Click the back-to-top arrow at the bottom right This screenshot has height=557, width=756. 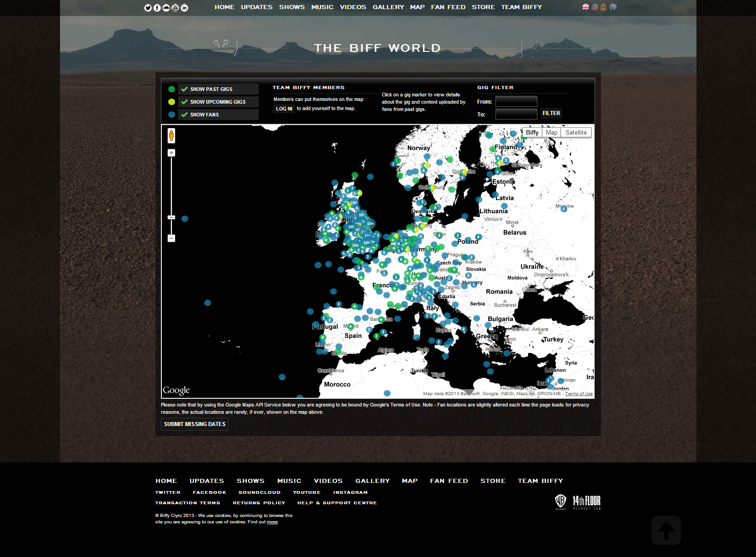tap(666, 530)
